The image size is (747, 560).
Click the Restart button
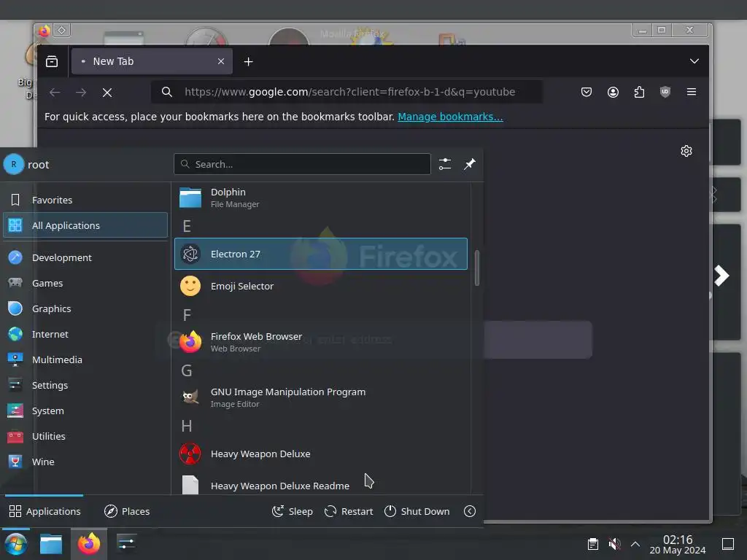(x=349, y=511)
